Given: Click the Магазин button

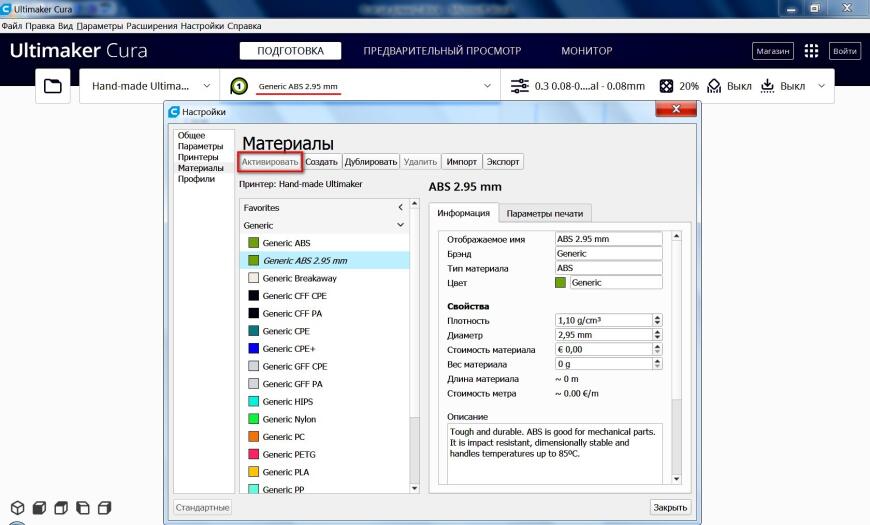Looking at the screenshot, I should [772, 51].
